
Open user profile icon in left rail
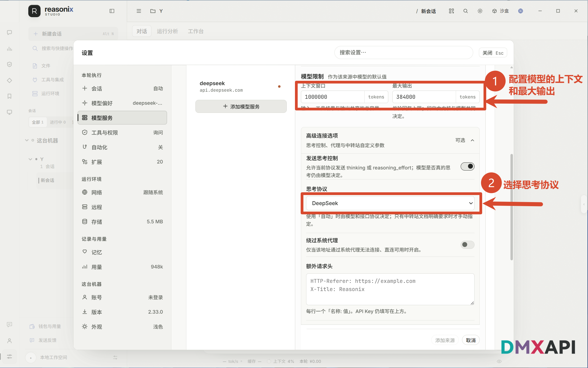click(10, 341)
